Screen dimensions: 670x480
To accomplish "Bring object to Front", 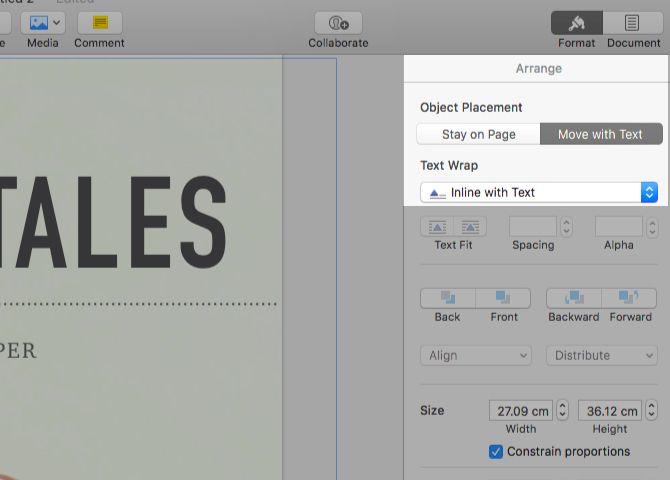I will click(x=503, y=298).
